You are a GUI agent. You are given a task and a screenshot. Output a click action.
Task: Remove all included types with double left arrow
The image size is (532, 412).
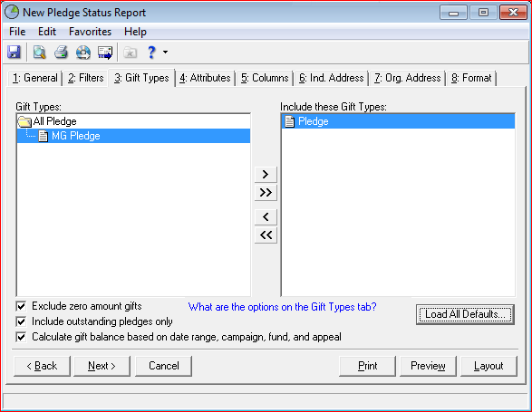point(266,235)
